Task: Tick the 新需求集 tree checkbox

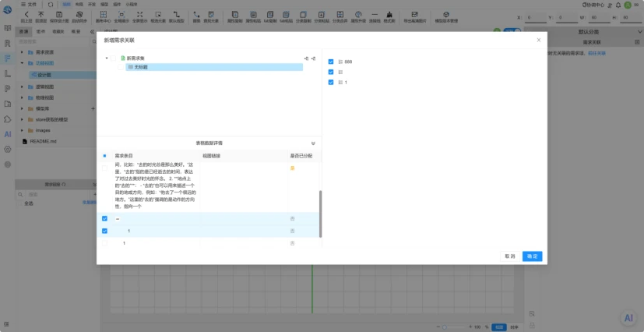Action: click(114, 58)
